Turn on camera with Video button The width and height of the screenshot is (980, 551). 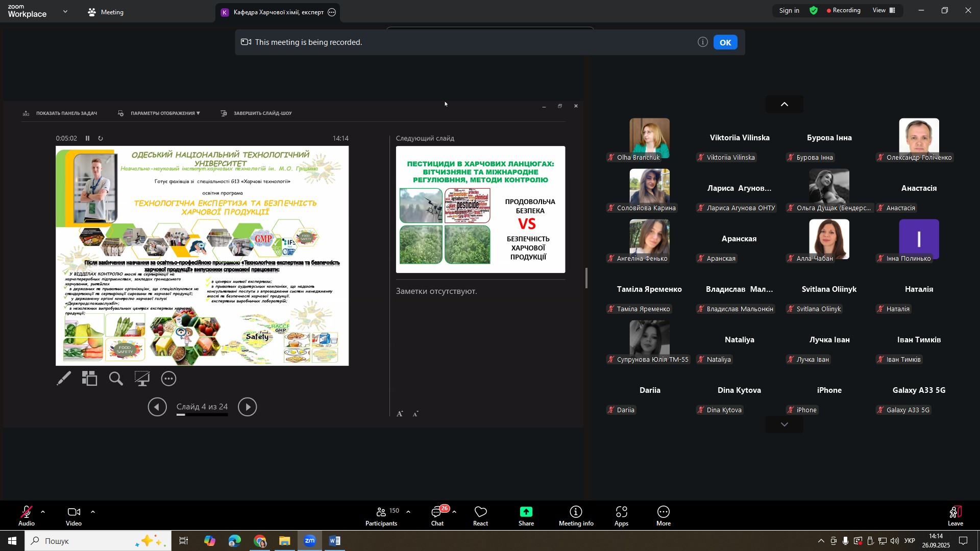(73, 516)
